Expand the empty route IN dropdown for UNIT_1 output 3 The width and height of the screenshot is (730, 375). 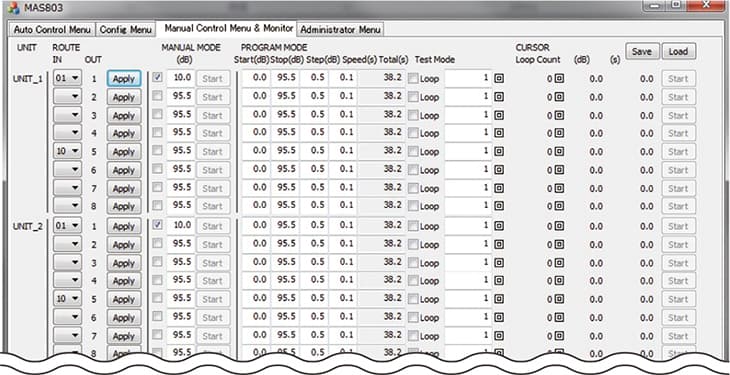coord(68,115)
